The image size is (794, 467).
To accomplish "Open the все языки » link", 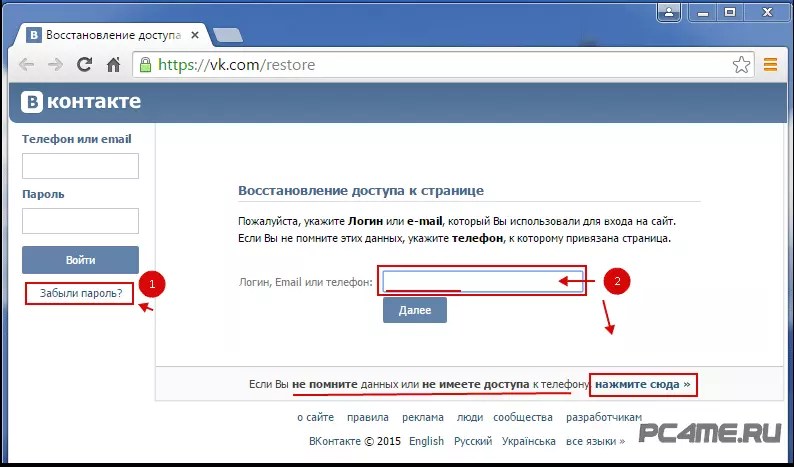I will (x=596, y=441).
